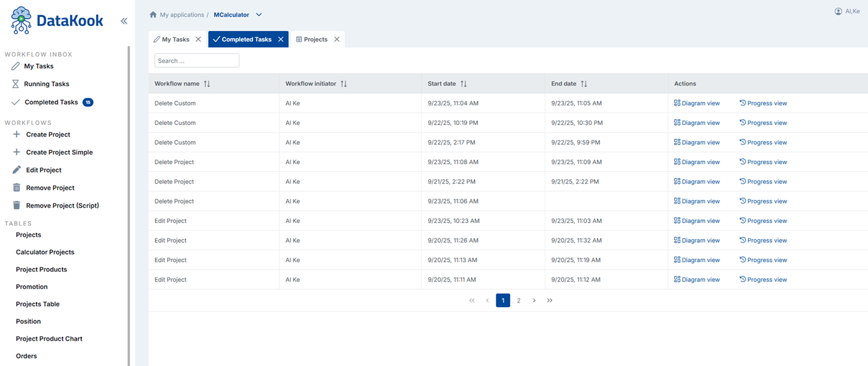Switch to the My Tasks tab

click(x=174, y=39)
